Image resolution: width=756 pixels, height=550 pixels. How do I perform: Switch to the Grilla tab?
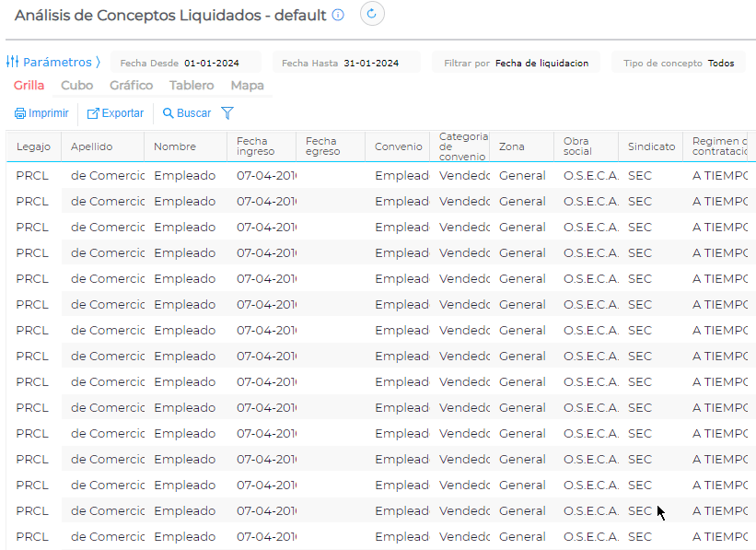29,86
